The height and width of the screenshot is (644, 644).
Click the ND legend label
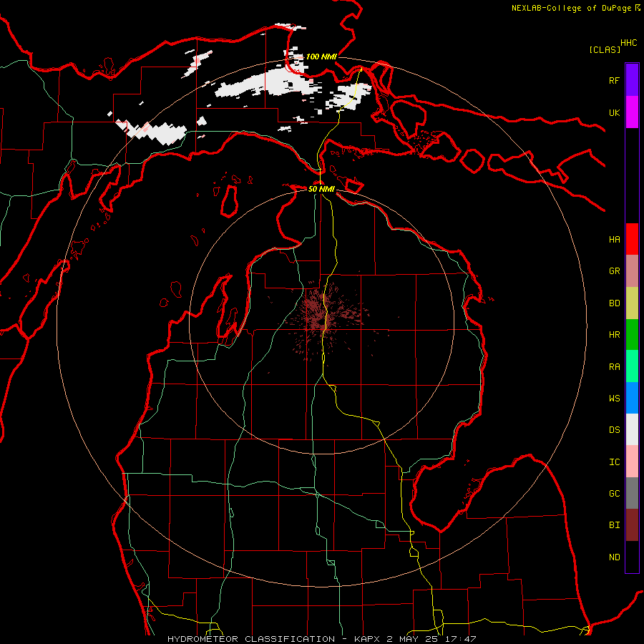pos(614,557)
